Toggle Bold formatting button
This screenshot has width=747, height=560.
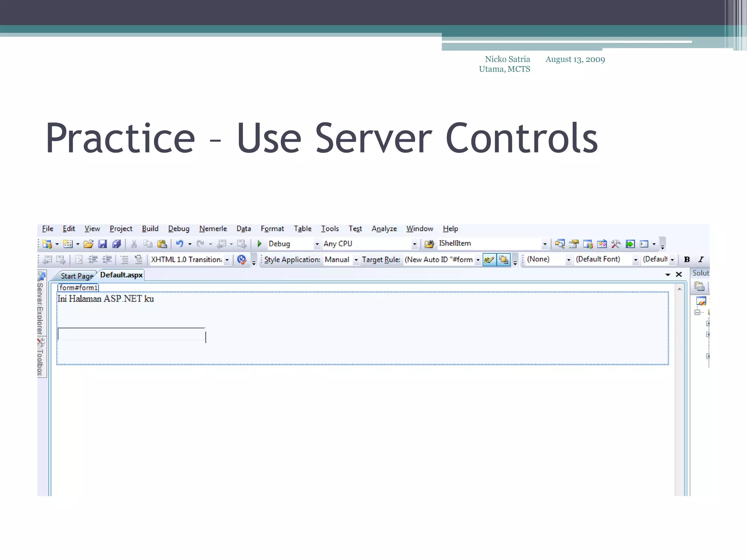point(687,259)
